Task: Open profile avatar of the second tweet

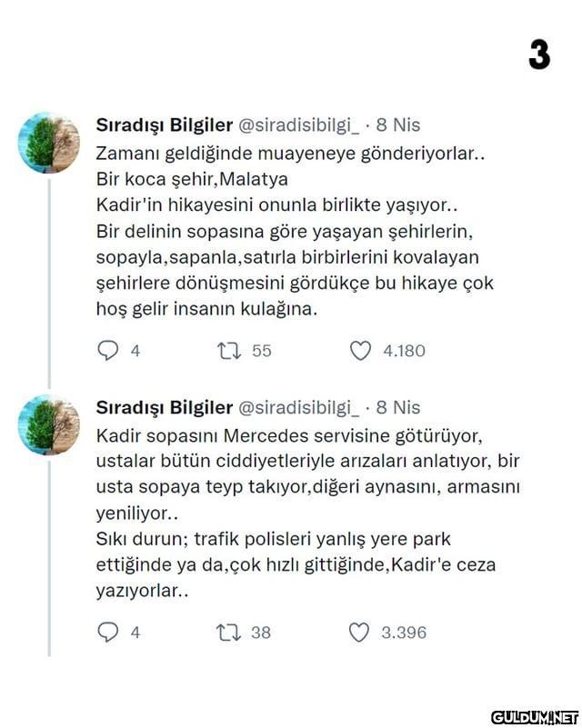Action: 50,425
